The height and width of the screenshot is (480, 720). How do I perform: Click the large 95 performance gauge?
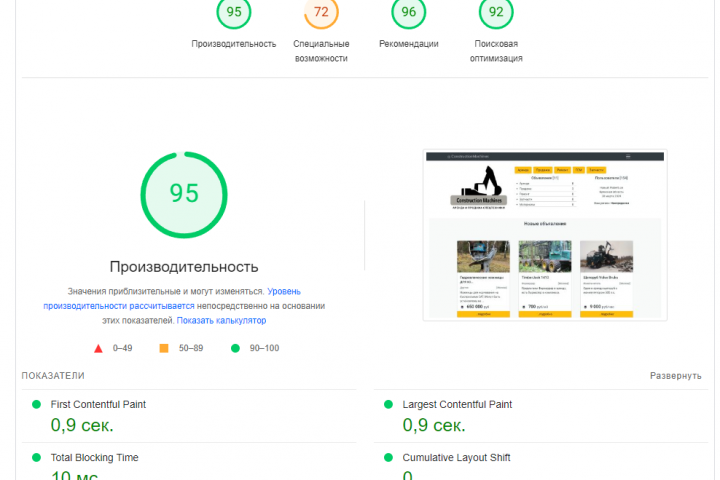pos(184,195)
